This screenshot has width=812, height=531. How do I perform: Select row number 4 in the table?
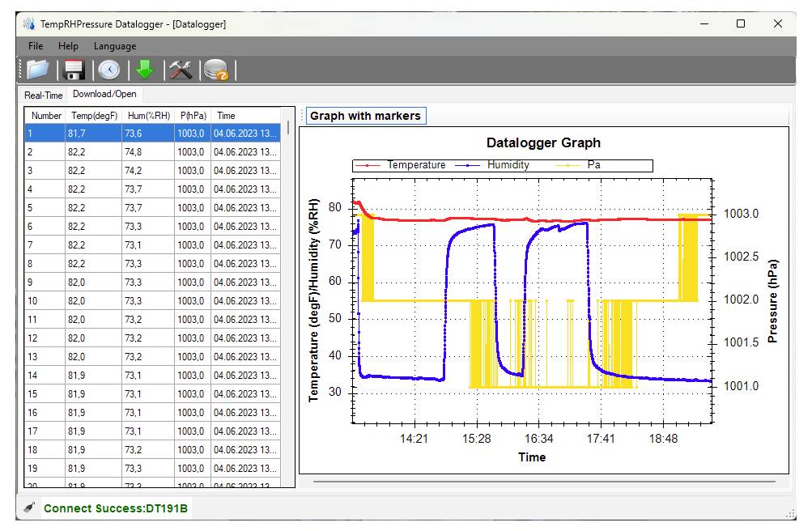[153, 189]
